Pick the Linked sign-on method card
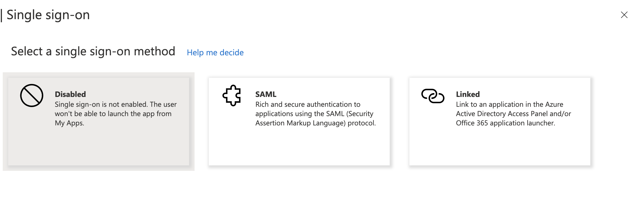 point(500,122)
